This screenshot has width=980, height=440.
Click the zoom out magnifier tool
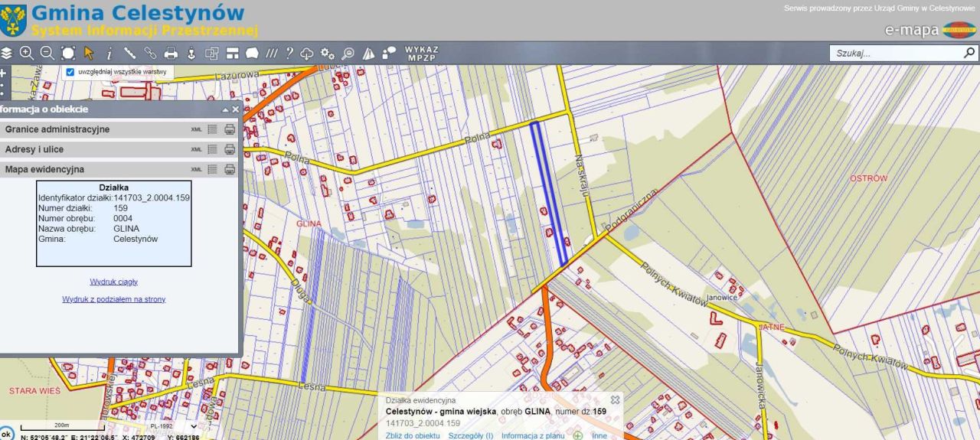click(47, 54)
